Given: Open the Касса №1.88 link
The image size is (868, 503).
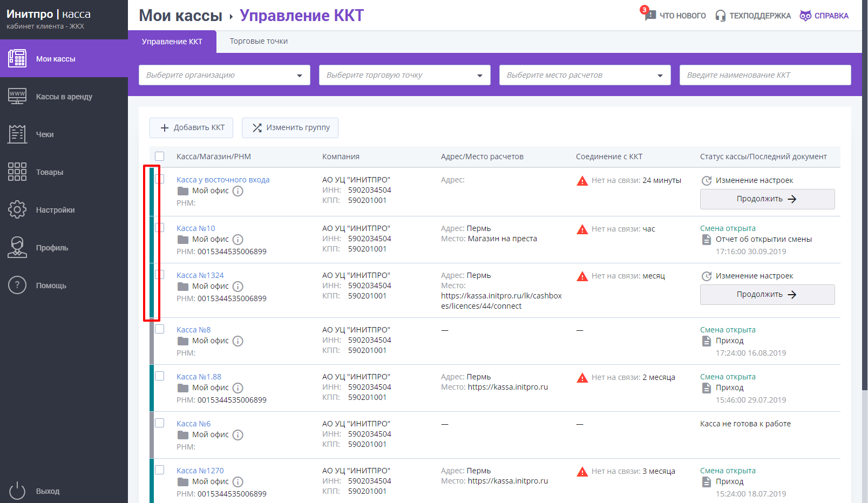Looking at the screenshot, I should click(x=199, y=377).
